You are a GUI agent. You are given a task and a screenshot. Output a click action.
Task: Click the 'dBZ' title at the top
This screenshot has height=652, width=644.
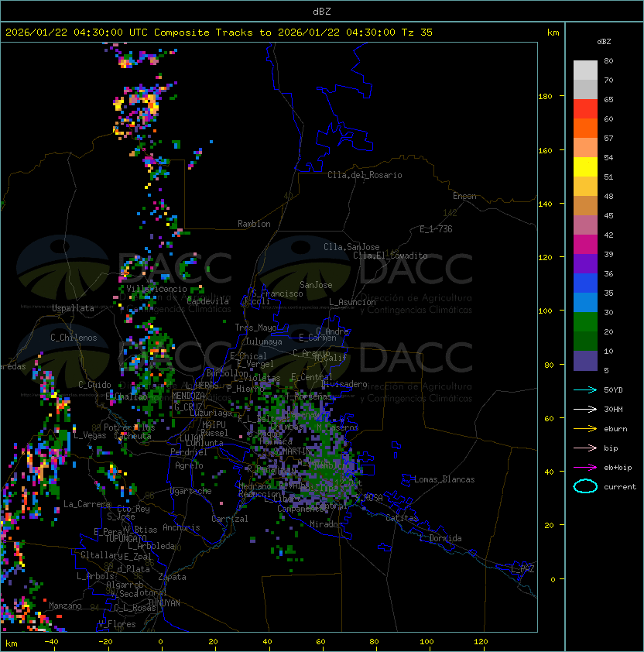point(322,12)
